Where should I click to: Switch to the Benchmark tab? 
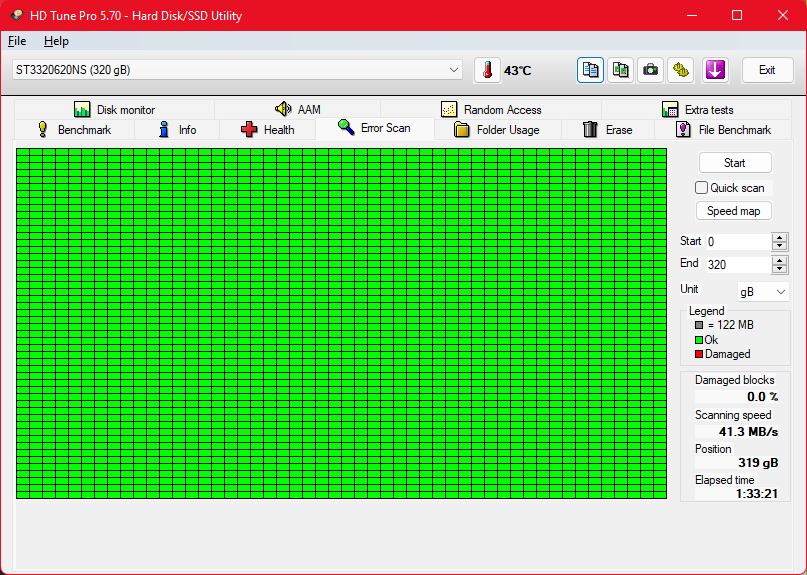pos(73,130)
